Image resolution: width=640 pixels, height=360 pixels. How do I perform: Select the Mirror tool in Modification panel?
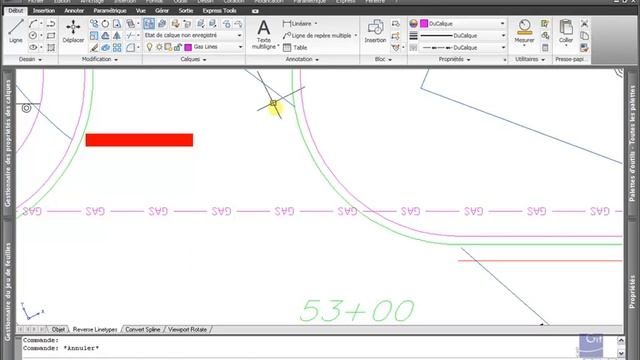pyautogui.click(x=117, y=36)
